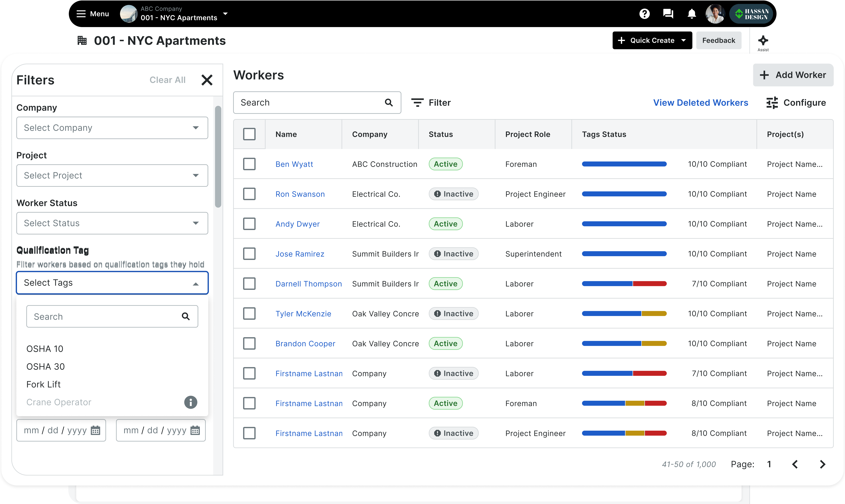Open the Select Project dropdown
This screenshot has height=504, width=845.
112,176
